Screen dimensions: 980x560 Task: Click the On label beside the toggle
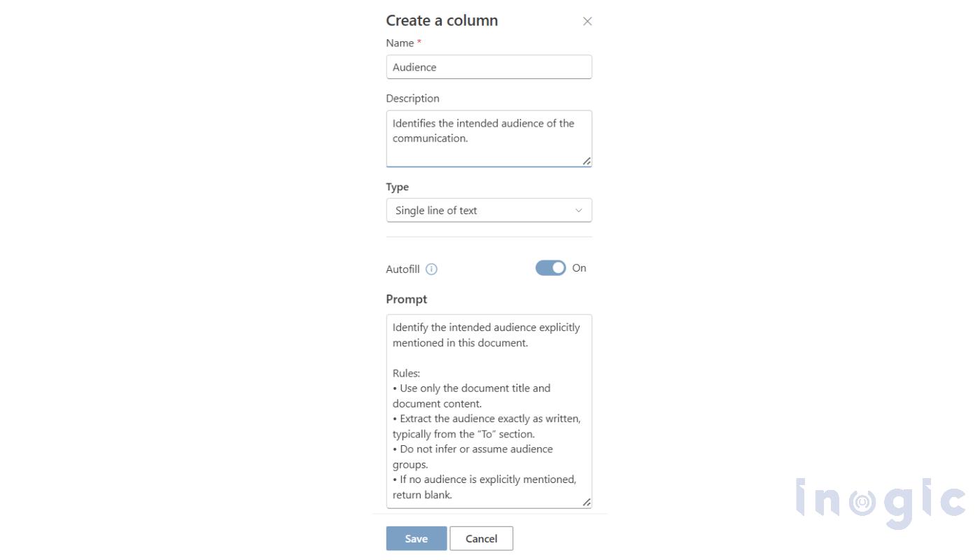coord(579,268)
